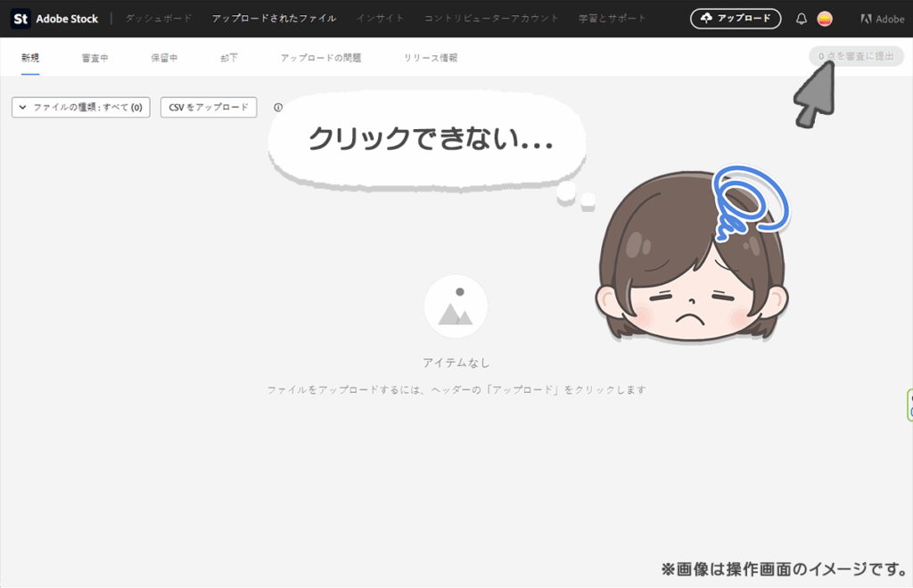
Task: Open 学習とサポート
Action: [613, 19]
